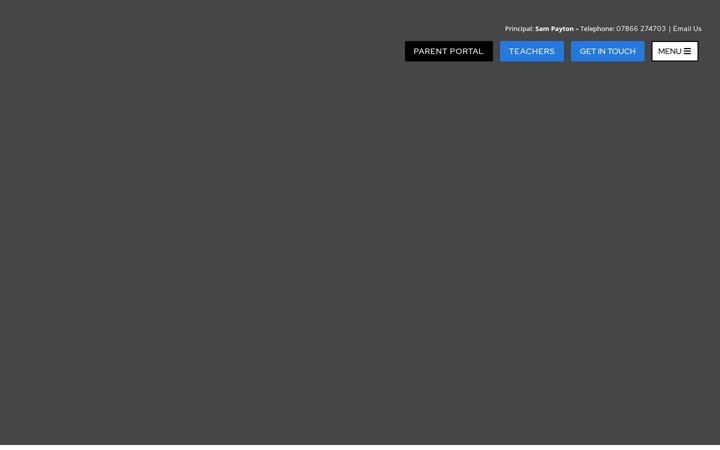Viewport: 720px width, 450px height.
Task: Open the hamburger MENU button
Action: click(x=675, y=51)
